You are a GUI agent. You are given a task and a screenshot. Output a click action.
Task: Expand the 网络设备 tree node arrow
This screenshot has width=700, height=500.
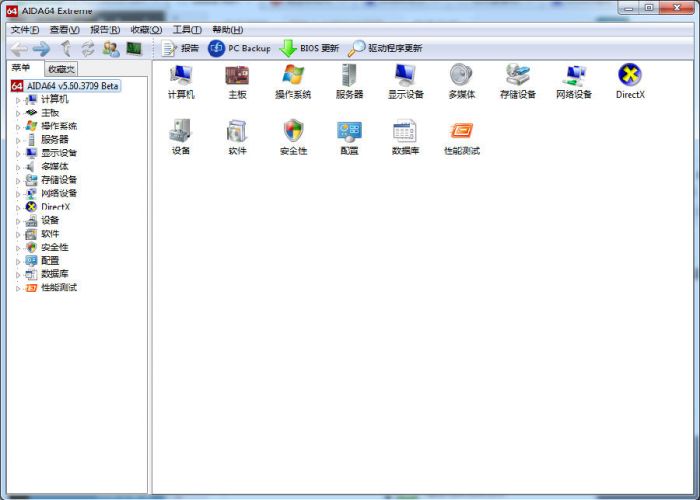tap(18, 194)
